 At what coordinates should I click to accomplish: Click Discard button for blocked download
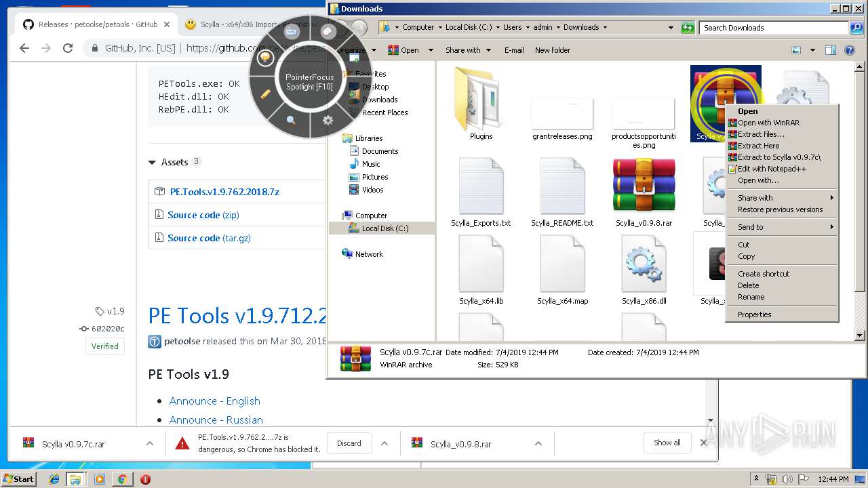coord(349,443)
